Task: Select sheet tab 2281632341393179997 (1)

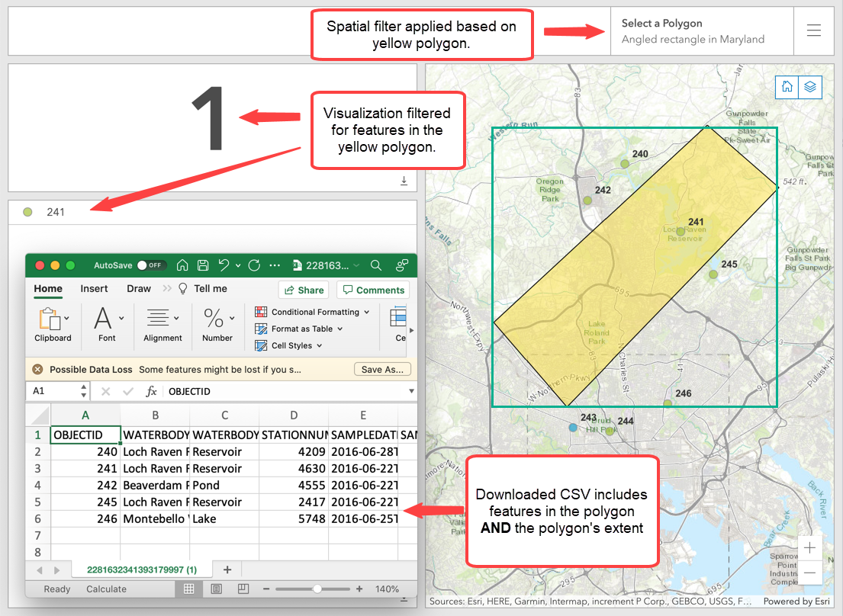Action: pos(142,569)
